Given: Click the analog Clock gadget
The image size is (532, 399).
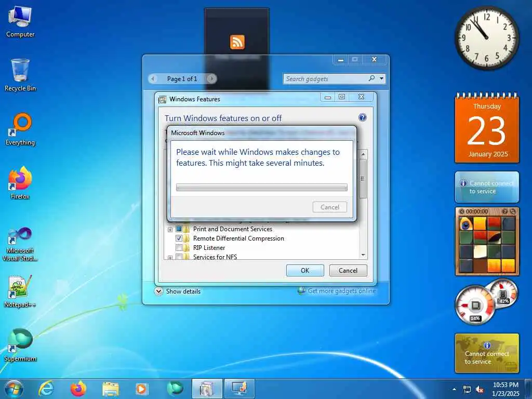Looking at the screenshot, I should [486, 37].
